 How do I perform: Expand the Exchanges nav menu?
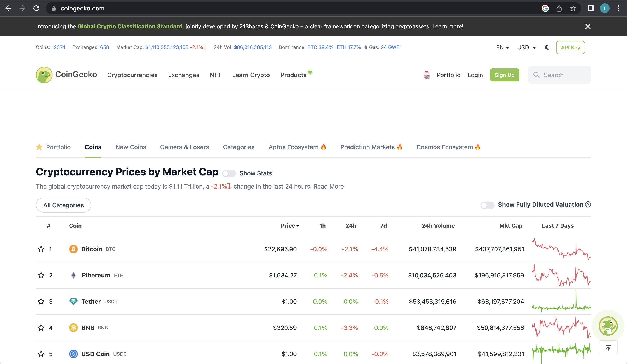184,75
